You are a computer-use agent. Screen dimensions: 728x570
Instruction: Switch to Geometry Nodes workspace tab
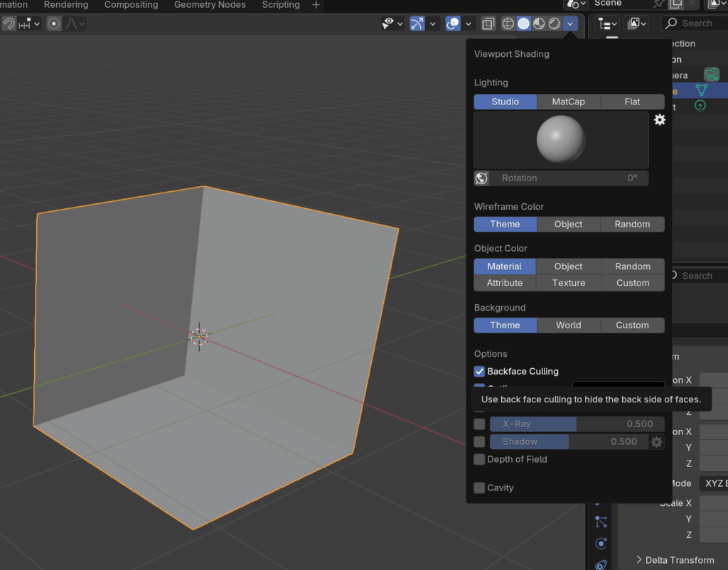(x=210, y=5)
